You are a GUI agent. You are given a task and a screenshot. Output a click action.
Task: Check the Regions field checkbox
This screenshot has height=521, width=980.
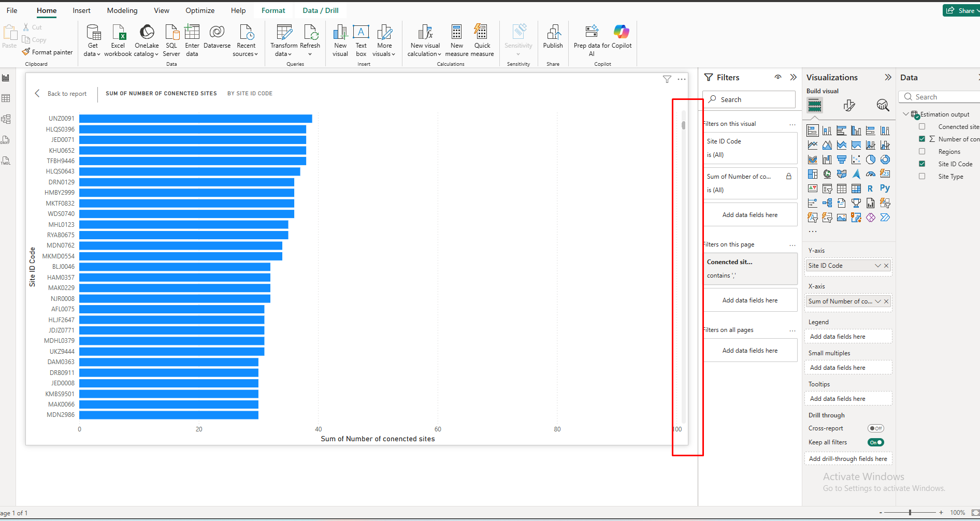(922, 152)
